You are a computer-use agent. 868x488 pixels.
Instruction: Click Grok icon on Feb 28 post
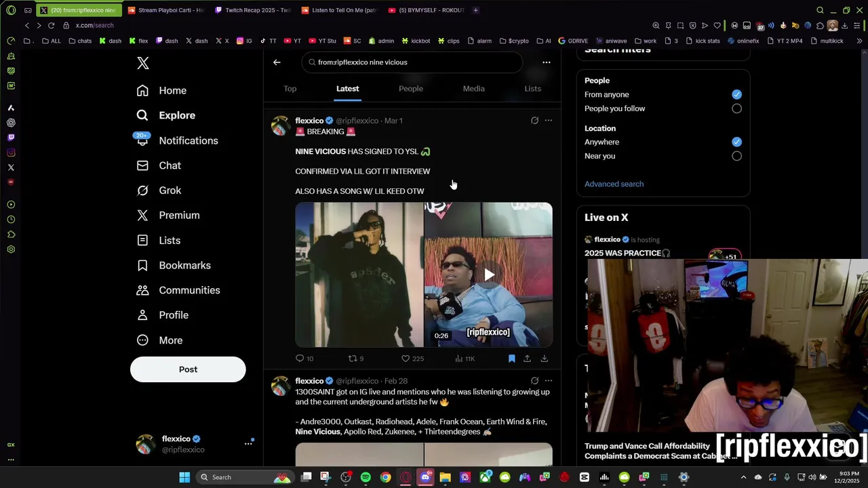(x=534, y=381)
